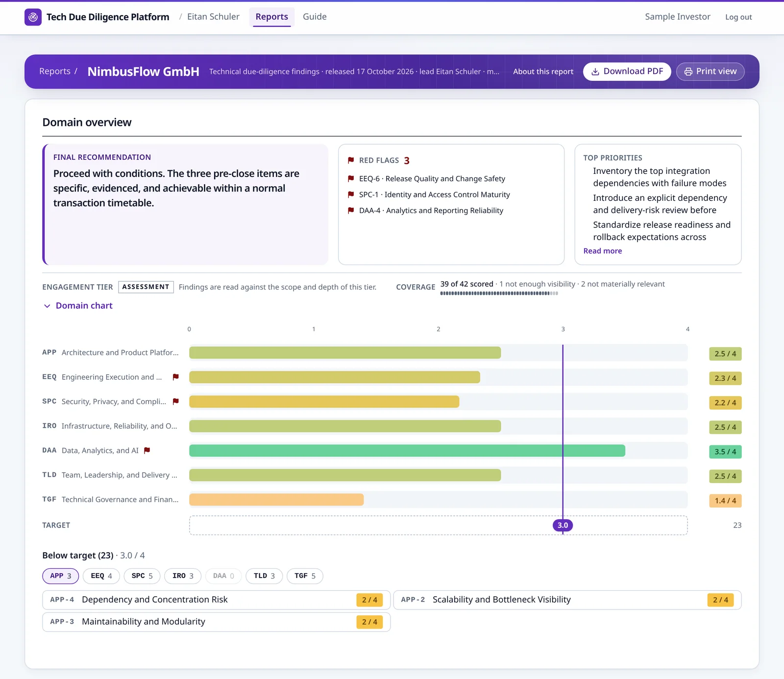Select the IRO 3 filter chip
The height and width of the screenshot is (679, 784).
click(183, 576)
